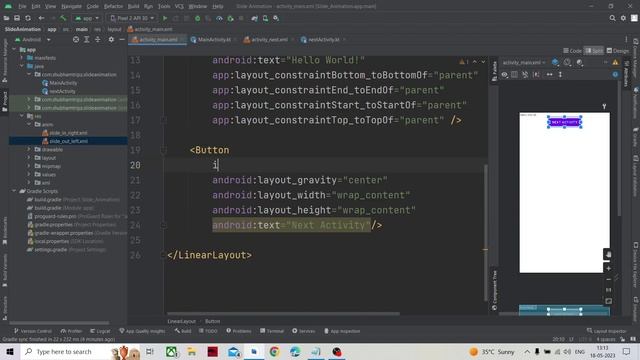The image size is (640, 360).
Task: Collapse the app module tree node
Action: [x=15, y=49]
